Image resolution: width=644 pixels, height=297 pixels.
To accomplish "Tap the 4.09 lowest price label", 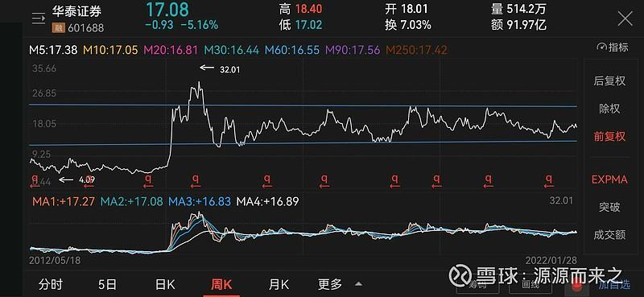I will [87, 179].
